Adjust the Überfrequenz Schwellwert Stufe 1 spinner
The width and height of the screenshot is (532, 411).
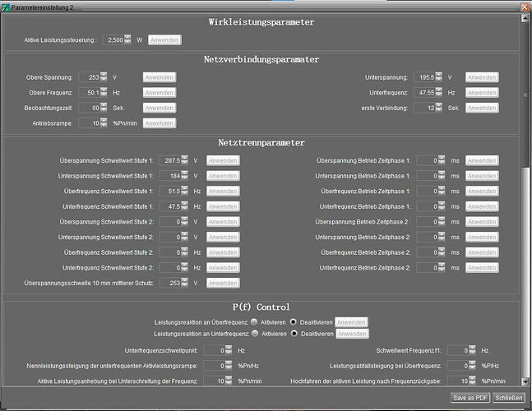click(x=184, y=191)
